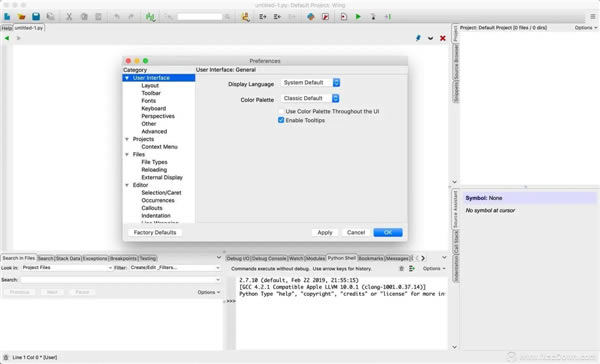Toggle the Enable Tooltips checkbox
This screenshot has width=600, height=364.
click(x=281, y=120)
